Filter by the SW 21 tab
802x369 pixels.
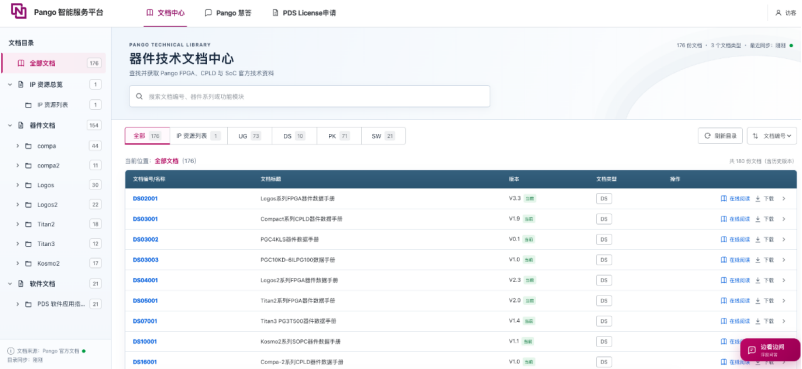click(x=383, y=136)
